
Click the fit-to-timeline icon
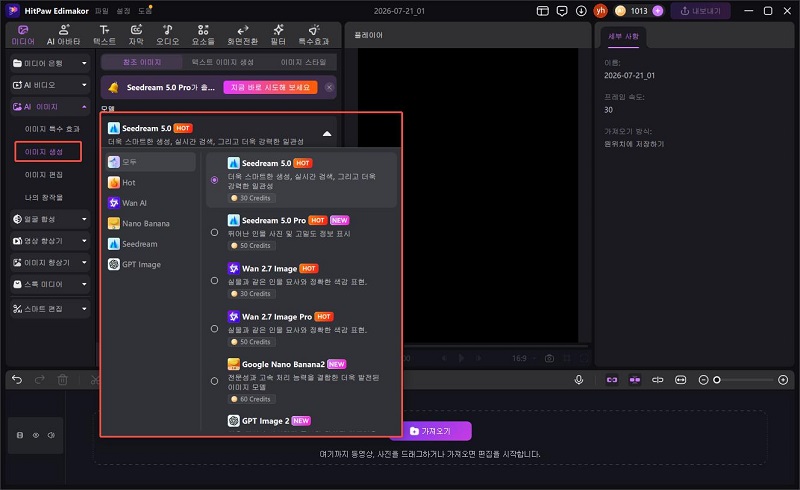[681, 380]
